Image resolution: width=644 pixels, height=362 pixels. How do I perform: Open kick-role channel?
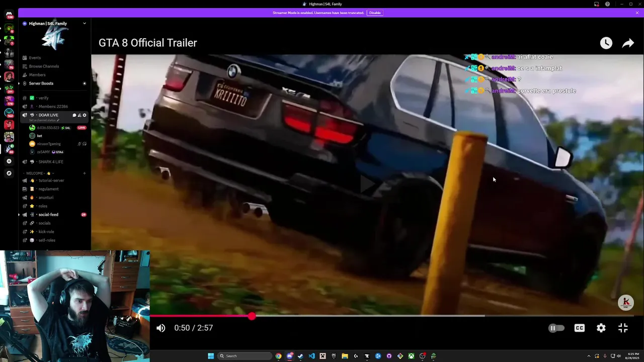pos(55,232)
